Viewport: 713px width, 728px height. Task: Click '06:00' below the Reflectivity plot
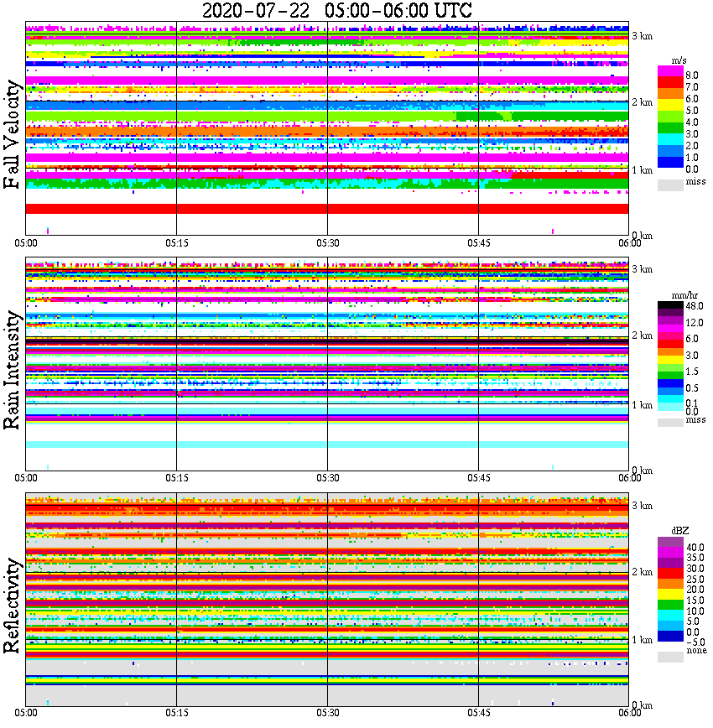[629, 713]
